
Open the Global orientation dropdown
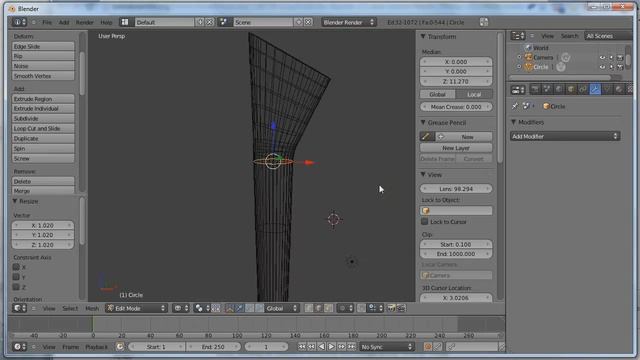tap(281, 308)
